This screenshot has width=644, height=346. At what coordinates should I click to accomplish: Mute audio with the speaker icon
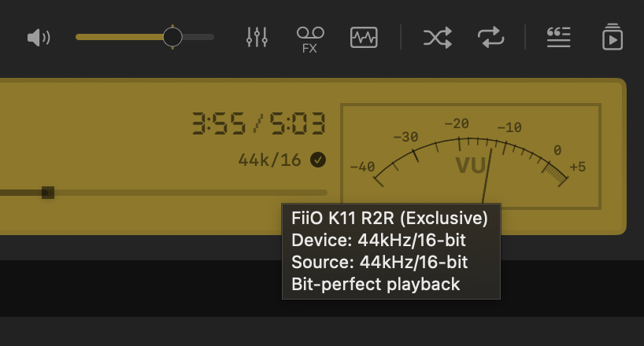[x=38, y=37]
